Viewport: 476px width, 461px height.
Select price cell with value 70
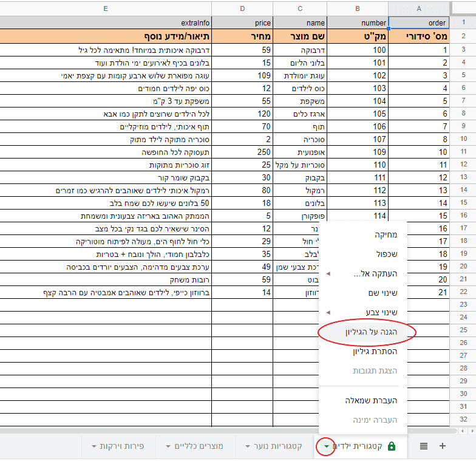242,126
